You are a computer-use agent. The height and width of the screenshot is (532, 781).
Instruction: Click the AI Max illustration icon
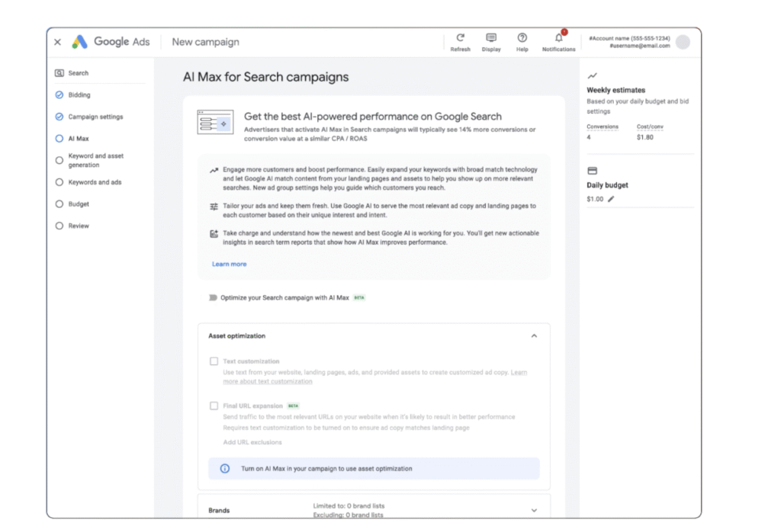[215, 123]
